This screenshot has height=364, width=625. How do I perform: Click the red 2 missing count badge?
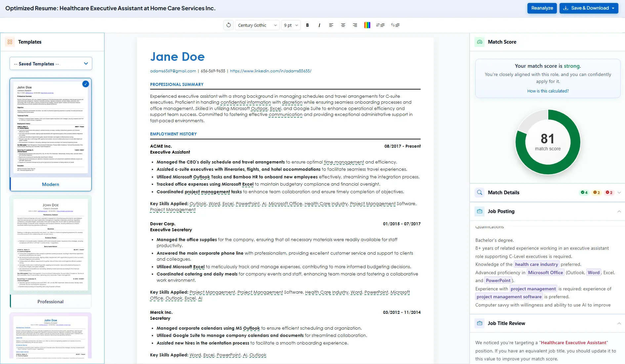click(609, 193)
